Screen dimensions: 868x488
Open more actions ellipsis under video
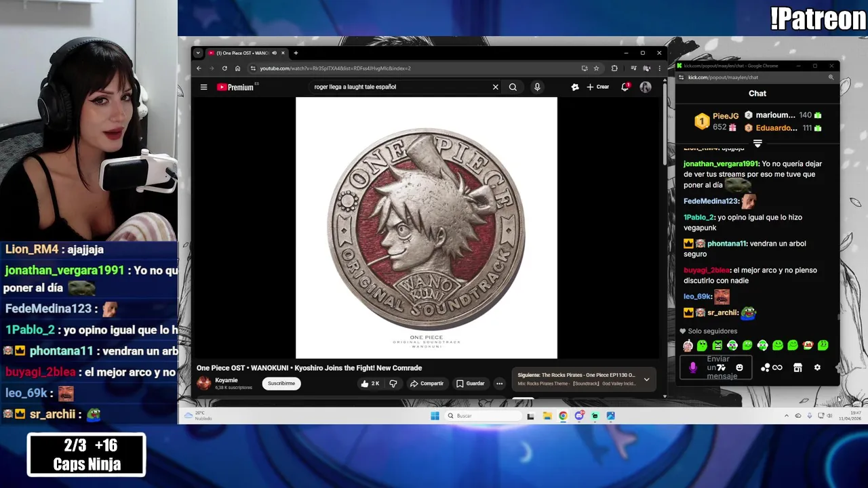[499, 384]
